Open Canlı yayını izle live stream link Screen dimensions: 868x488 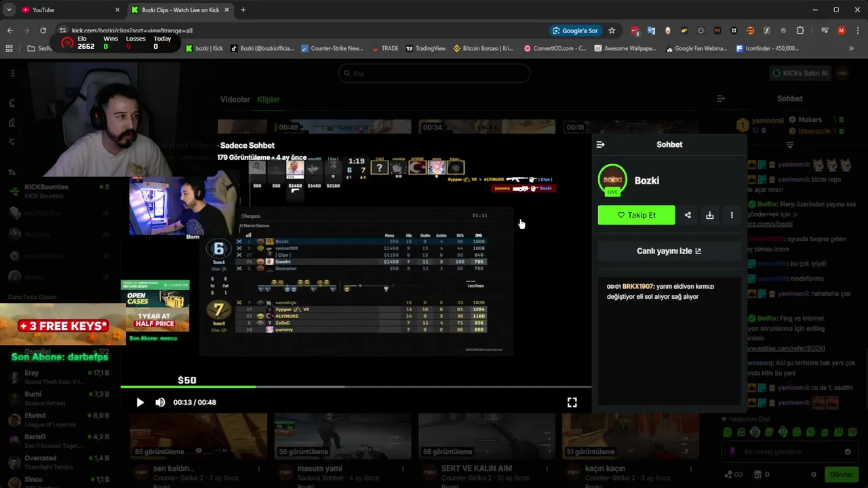[669, 251]
